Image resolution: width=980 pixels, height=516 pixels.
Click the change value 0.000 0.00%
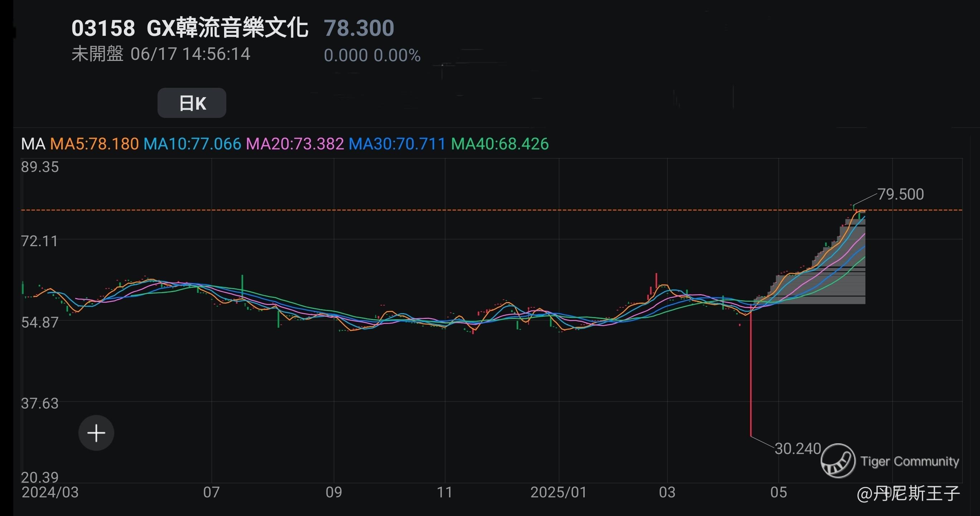coord(372,56)
